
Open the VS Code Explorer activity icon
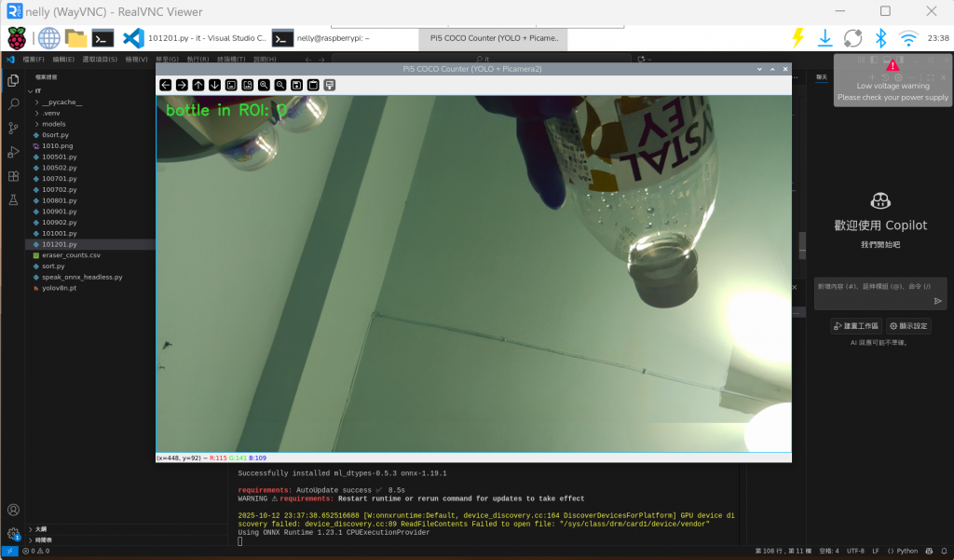13,80
